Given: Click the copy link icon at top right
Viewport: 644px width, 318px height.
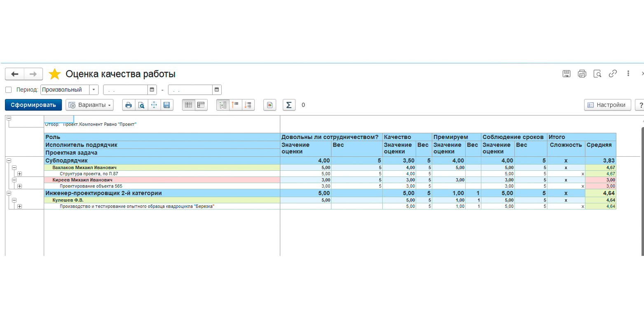Looking at the screenshot, I should coord(613,74).
